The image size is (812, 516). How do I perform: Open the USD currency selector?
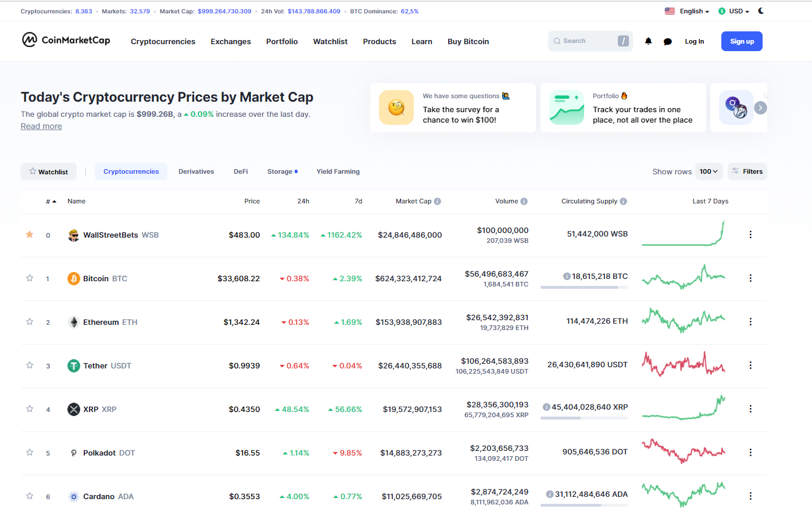point(734,11)
